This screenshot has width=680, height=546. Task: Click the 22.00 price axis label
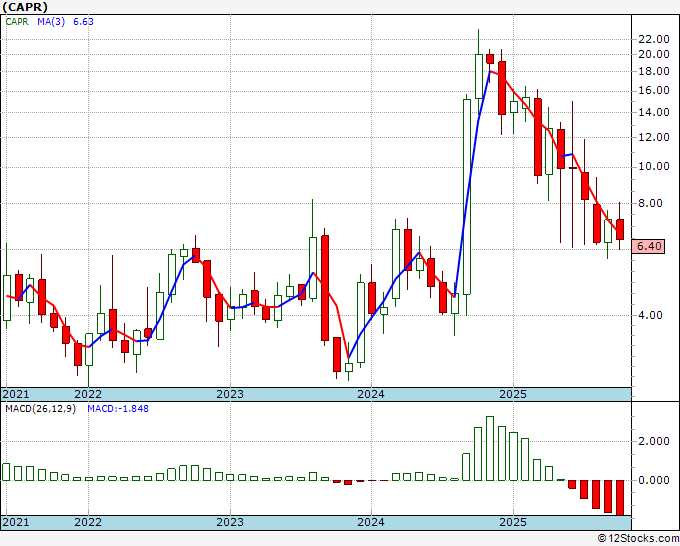coord(654,39)
